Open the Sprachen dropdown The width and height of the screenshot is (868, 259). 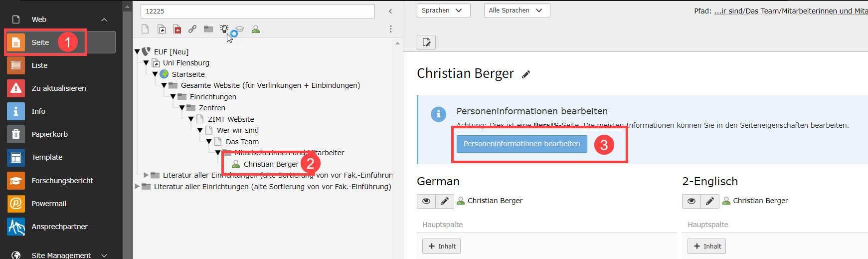(443, 10)
